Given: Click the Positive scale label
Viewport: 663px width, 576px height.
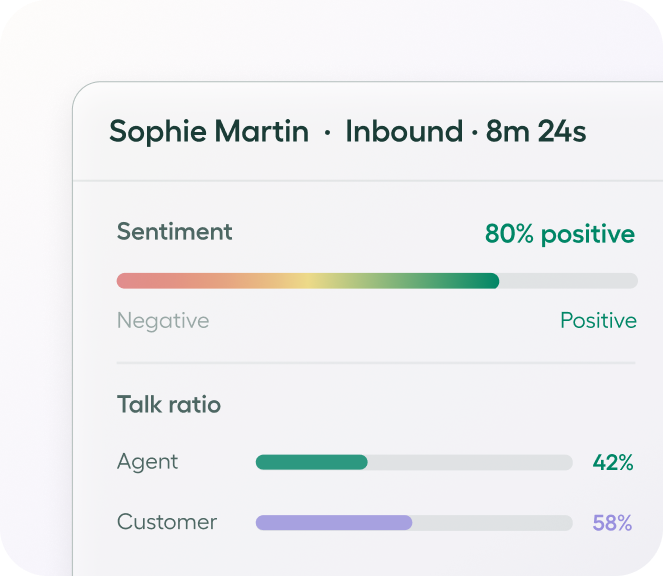Looking at the screenshot, I should [598, 320].
